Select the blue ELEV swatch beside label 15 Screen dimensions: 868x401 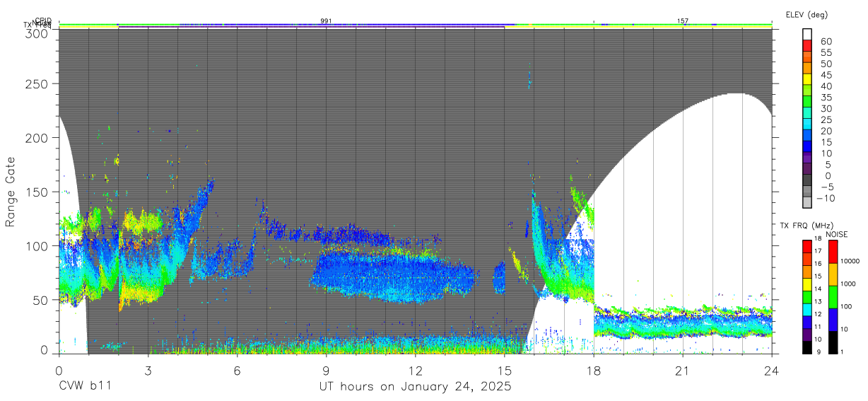(807, 146)
